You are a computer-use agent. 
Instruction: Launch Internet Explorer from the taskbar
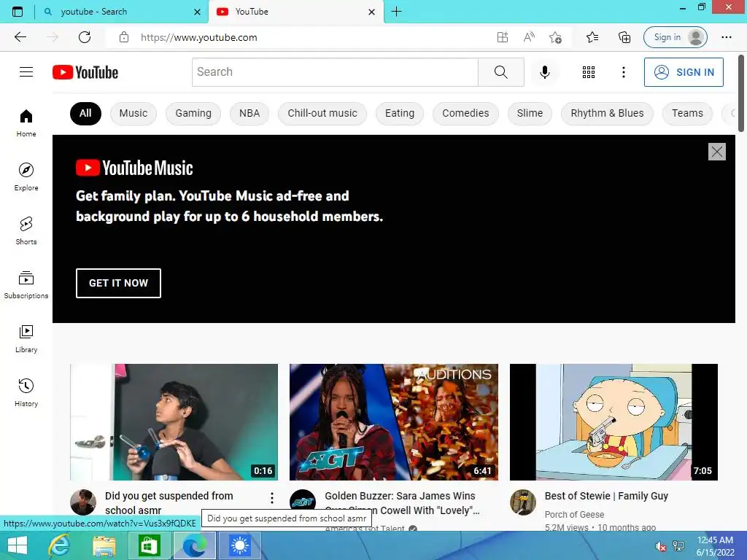(x=59, y=545)
